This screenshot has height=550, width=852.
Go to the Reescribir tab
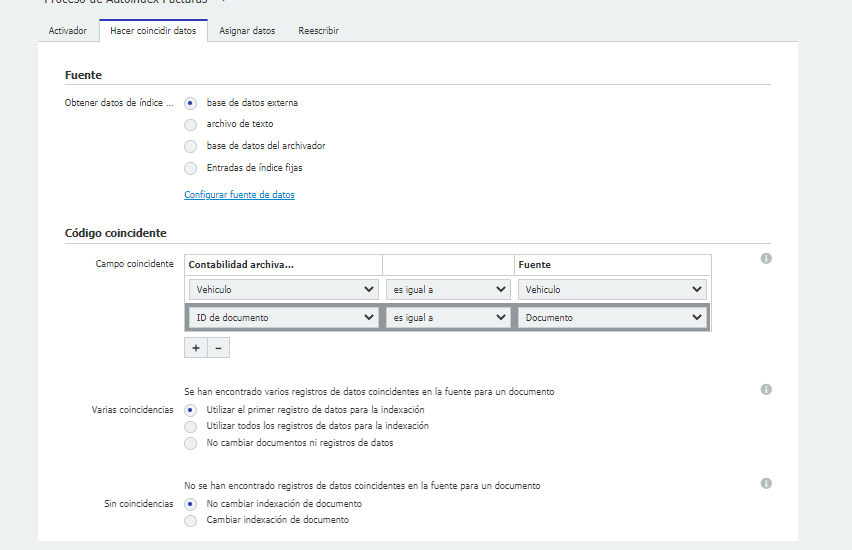pyautogui.click(x=318, y=31)
